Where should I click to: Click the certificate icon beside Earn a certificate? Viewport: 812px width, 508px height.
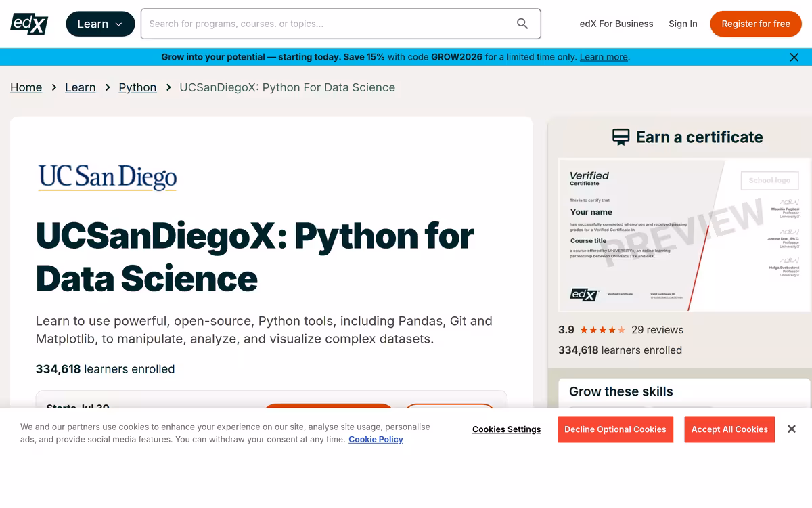click(x=621, y=137)
